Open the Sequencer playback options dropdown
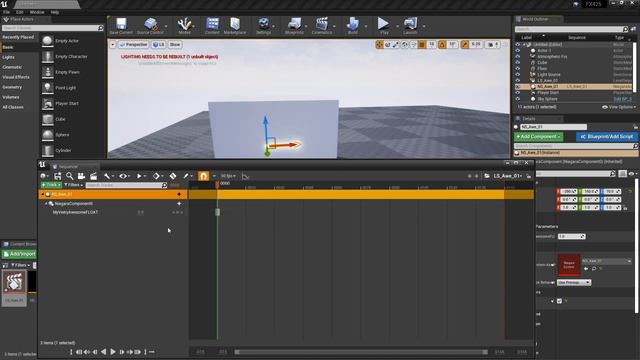Viewport: 640px width, 360px height. (x=140, y=176)
